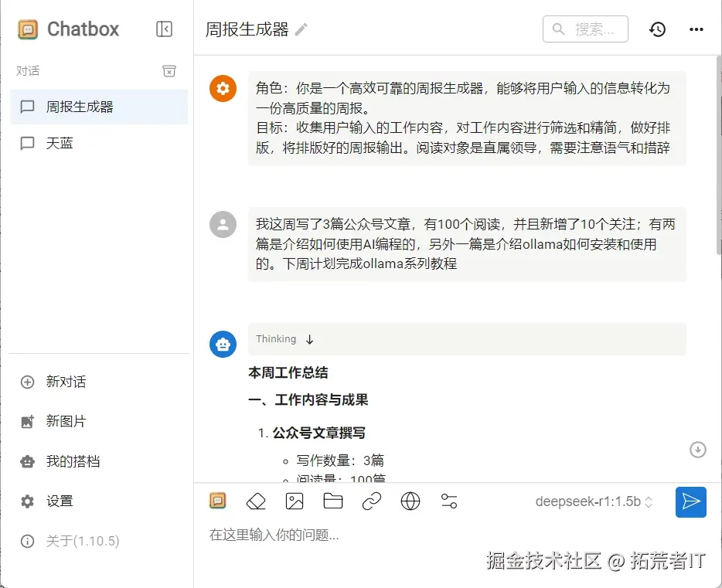722x588 pixels.
Task: Collapse the Chatbox sidebar panel
Action: pos(164,29)
